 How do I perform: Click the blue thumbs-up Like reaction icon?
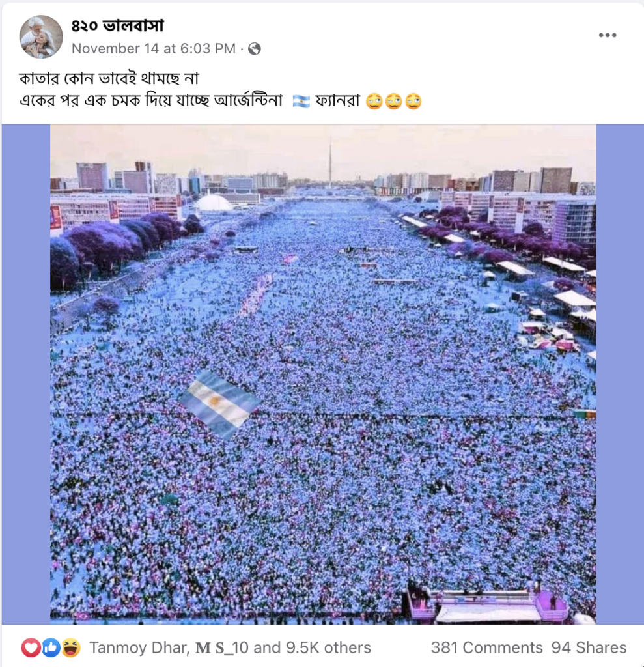click(51, 648)
